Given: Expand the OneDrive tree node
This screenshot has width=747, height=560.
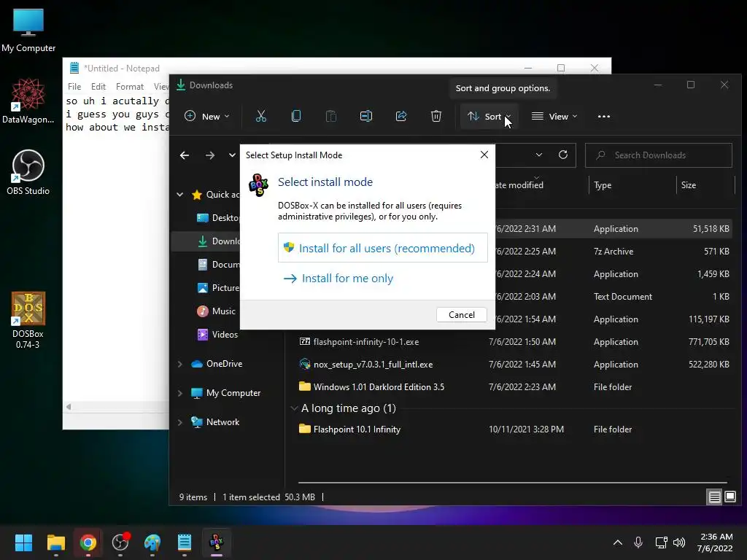Looking at the screenshot, I should (180, 364).
